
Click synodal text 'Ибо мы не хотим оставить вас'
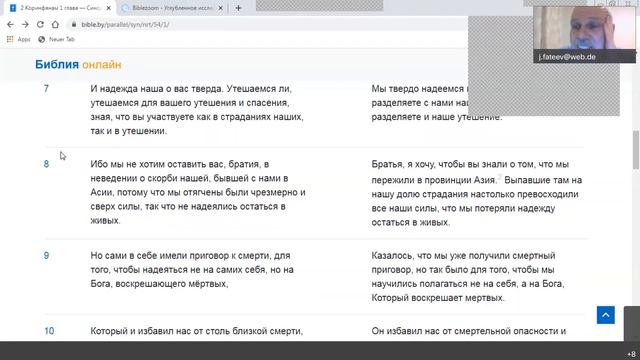pyautogui.click(x=157, y=164)
